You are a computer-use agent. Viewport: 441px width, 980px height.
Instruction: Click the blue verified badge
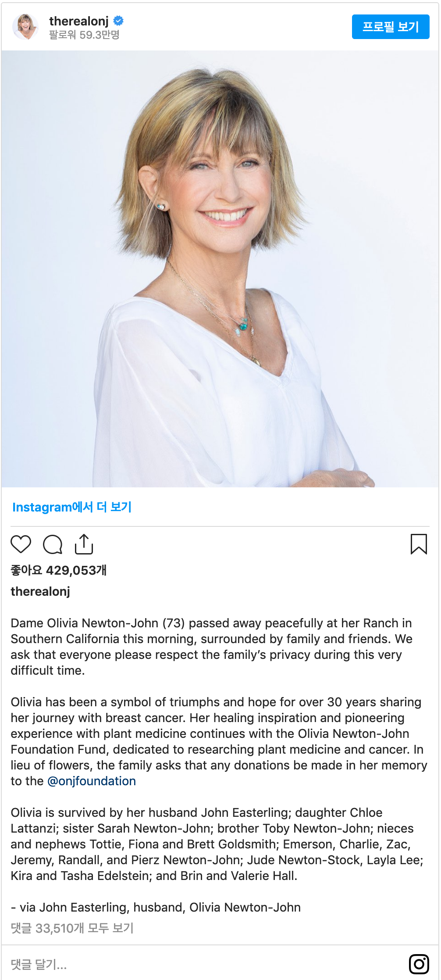[x=118, y=21]
